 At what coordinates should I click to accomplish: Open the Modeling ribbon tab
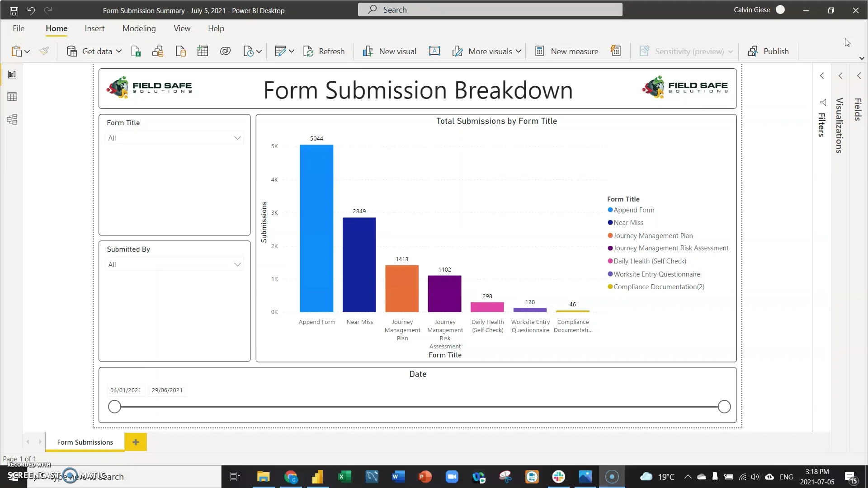click(139, 28)
